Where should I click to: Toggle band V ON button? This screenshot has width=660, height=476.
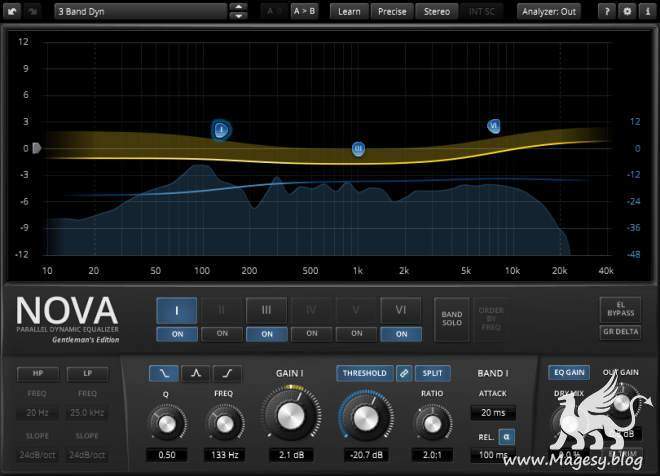pos(357,333)
